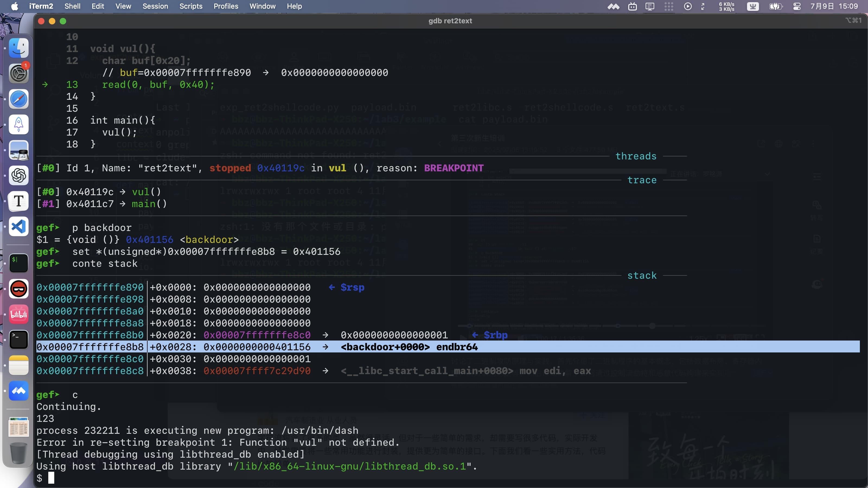Open the Trash in dock

[x=18, y=453]
